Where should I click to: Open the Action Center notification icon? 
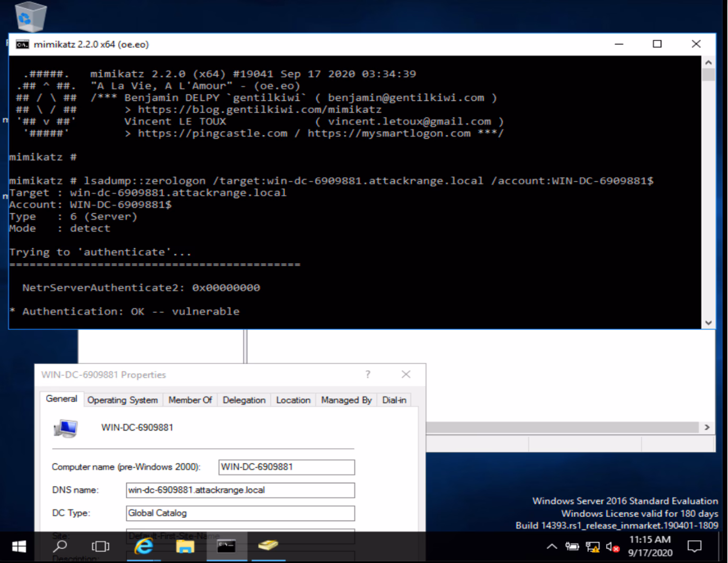pyautogui.click(x=694, y=547)
